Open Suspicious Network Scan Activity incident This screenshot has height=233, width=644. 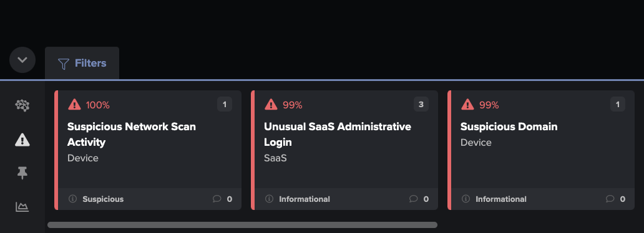pyautogui.click(x=148, y=150)
